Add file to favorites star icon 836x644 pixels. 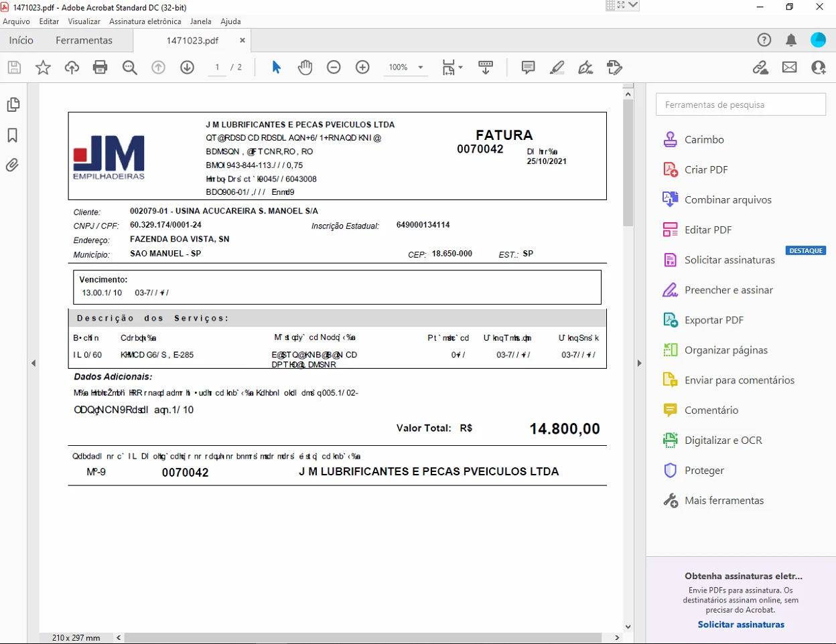pos(43,68)
